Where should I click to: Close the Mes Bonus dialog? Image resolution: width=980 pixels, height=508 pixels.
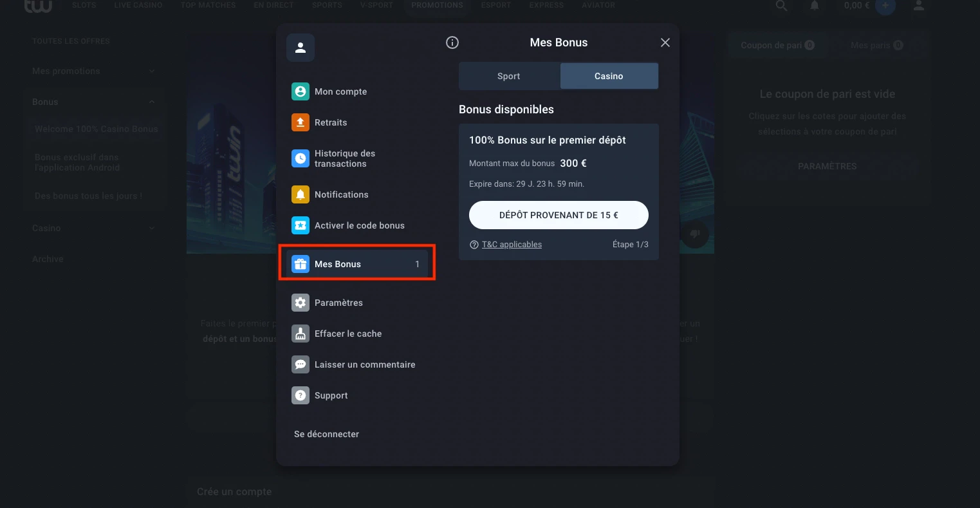(x=665, y=42)
